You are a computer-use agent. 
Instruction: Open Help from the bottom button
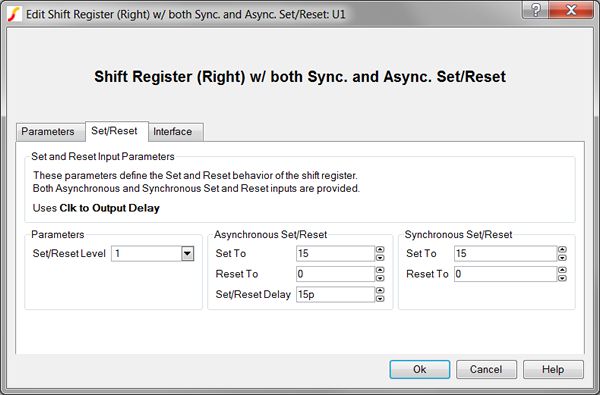click(x=553, y=369)
